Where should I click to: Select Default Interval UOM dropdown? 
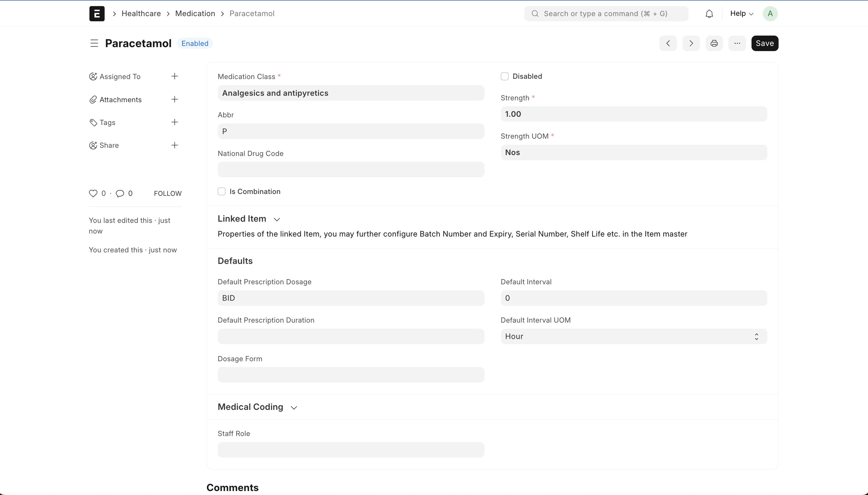[x=634, y=337]
